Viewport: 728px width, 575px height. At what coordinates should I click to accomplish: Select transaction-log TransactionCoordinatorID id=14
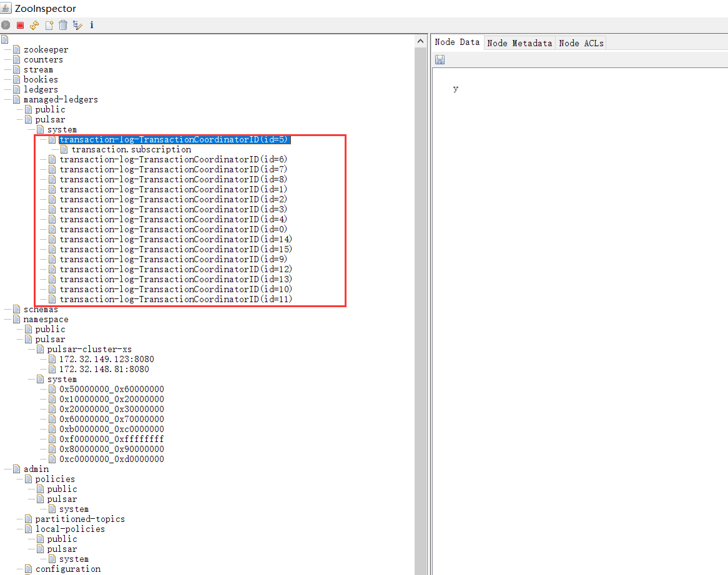(x=175, y=240)
